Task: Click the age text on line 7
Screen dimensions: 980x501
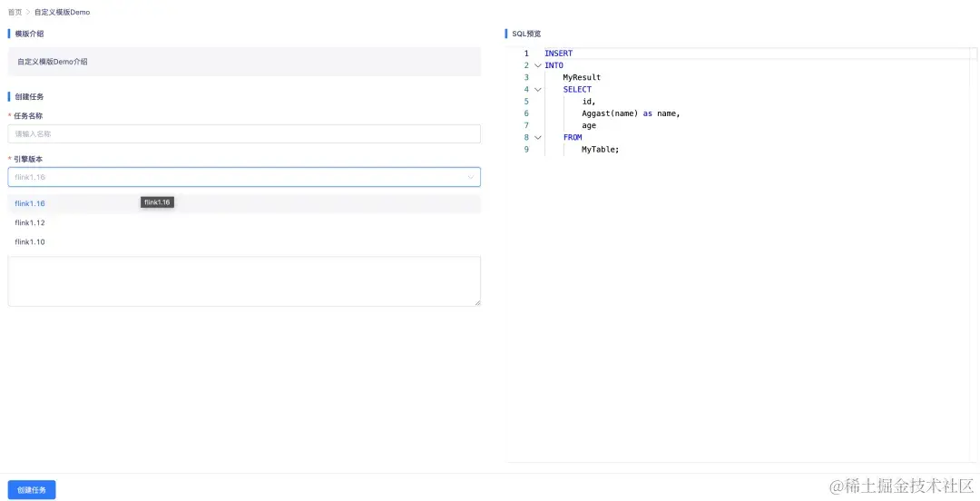Action: click(x=589, y=126)
